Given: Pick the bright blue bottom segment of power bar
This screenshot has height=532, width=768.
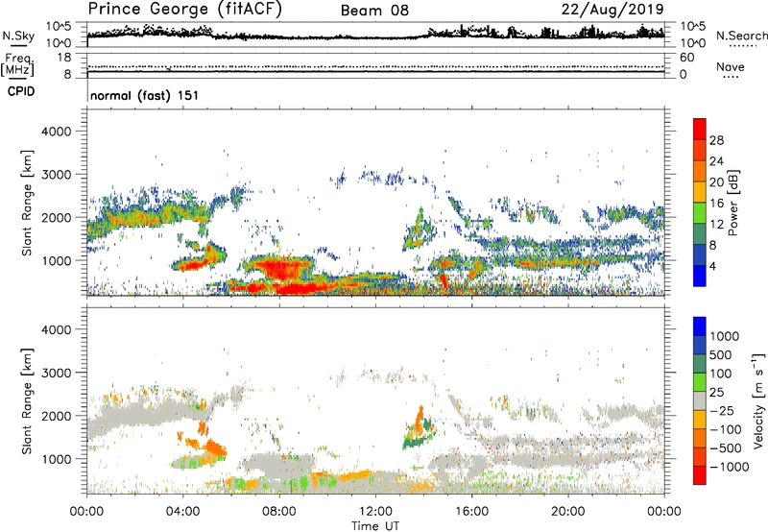Looking at the screenshot, I should coord(700,276).
